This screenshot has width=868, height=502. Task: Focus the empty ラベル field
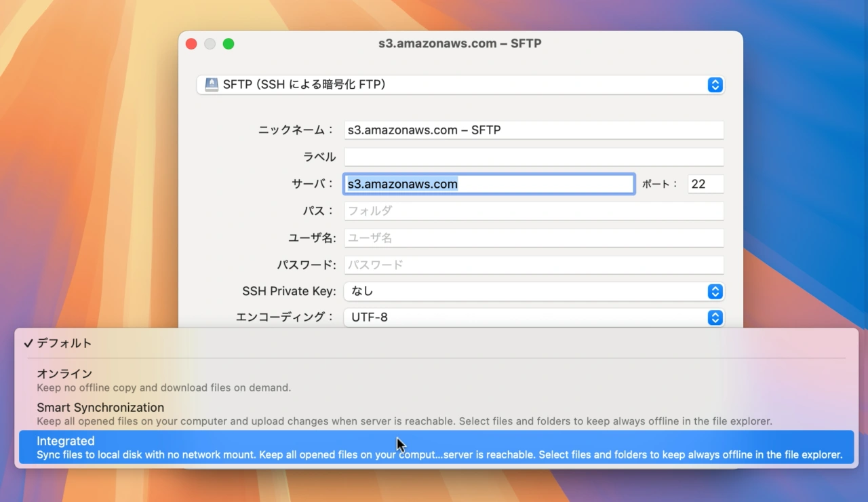(533, 157)
